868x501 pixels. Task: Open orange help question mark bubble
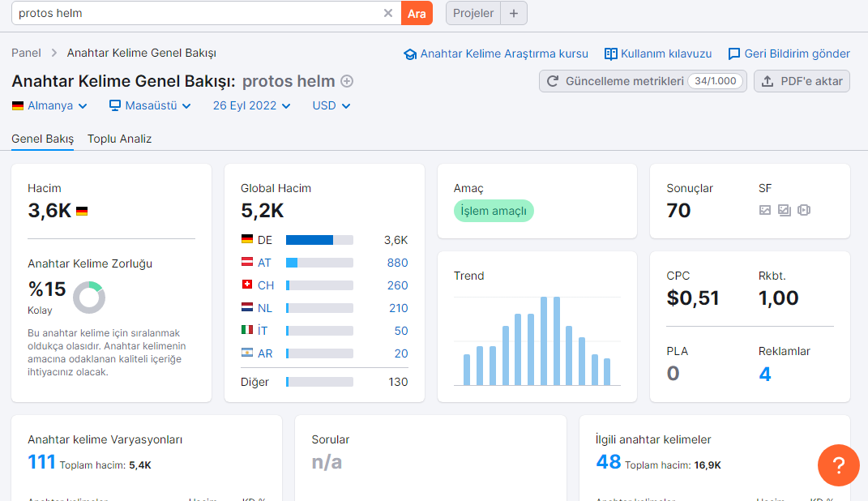[839, 465]
